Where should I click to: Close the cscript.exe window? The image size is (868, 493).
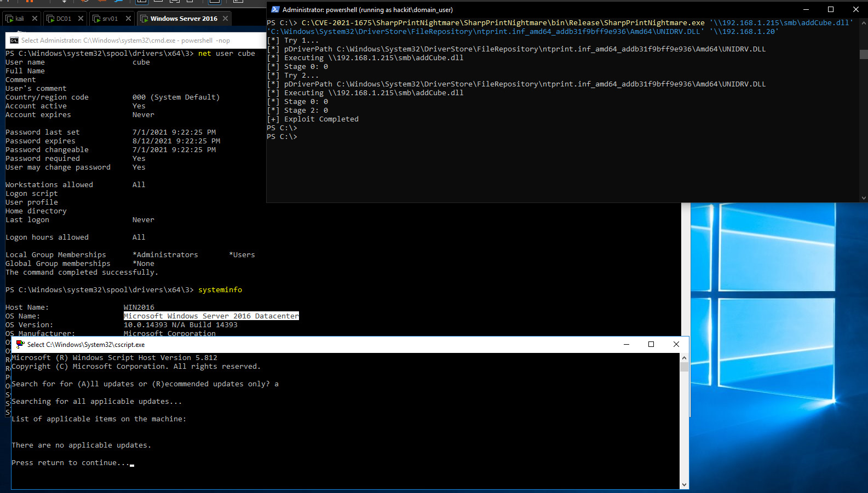(x=676, y=344)
